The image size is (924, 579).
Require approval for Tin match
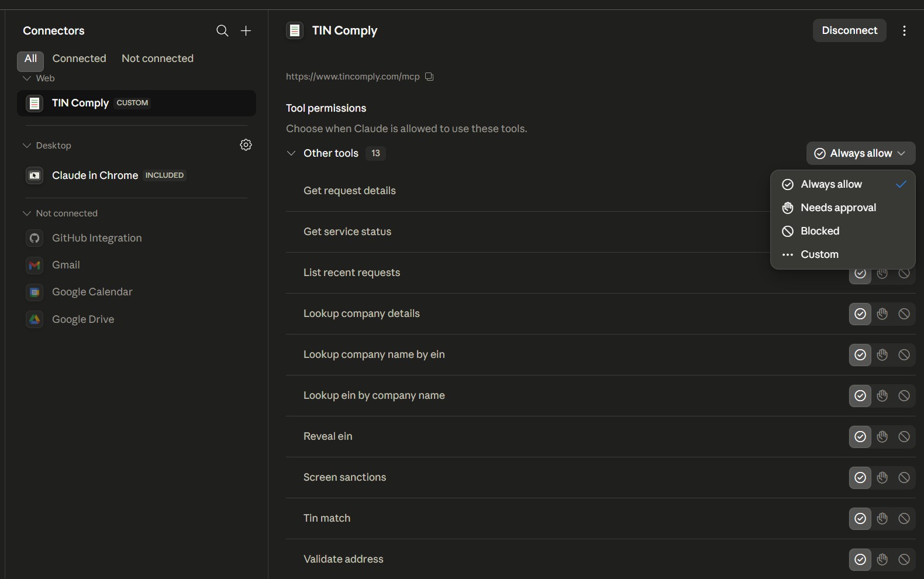pyautogui.click(x=882, y=519)
